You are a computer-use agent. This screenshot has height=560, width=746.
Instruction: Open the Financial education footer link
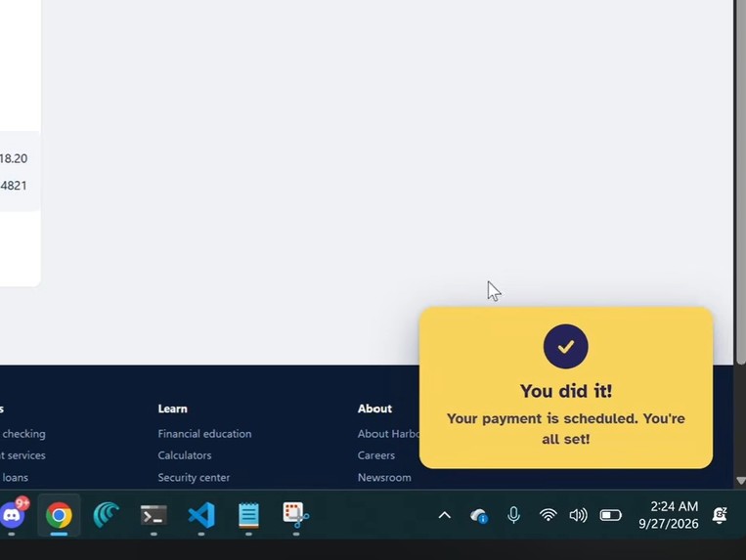point(204,434)
